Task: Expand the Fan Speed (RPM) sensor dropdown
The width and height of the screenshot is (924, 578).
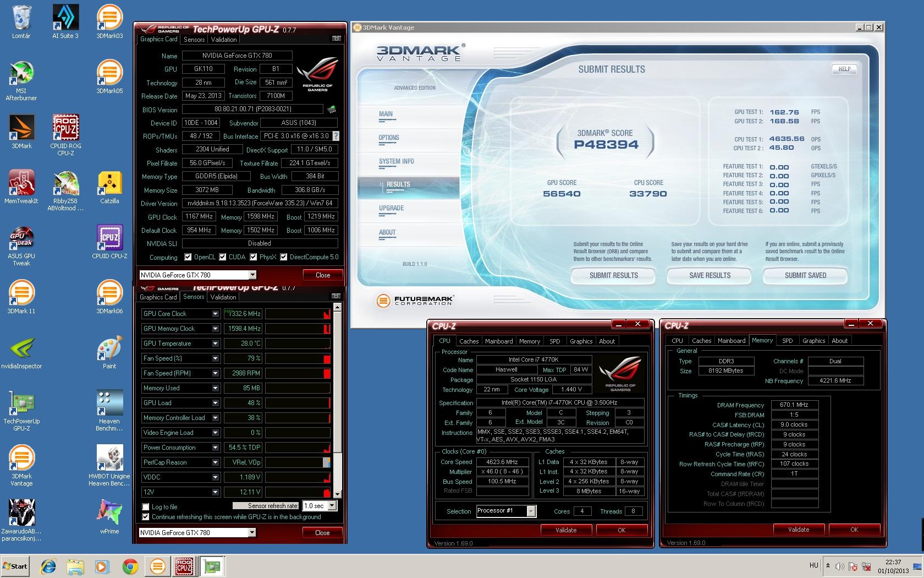Action: 215,373
